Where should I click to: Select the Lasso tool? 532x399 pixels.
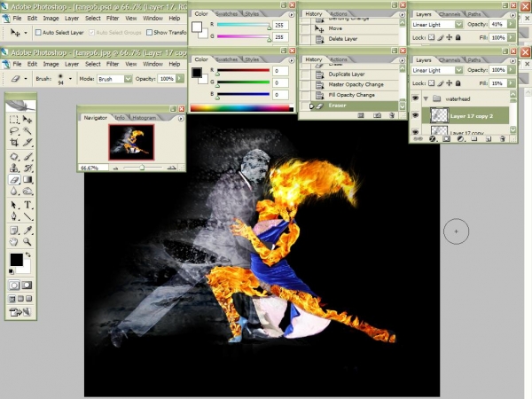tap(14, 130)
